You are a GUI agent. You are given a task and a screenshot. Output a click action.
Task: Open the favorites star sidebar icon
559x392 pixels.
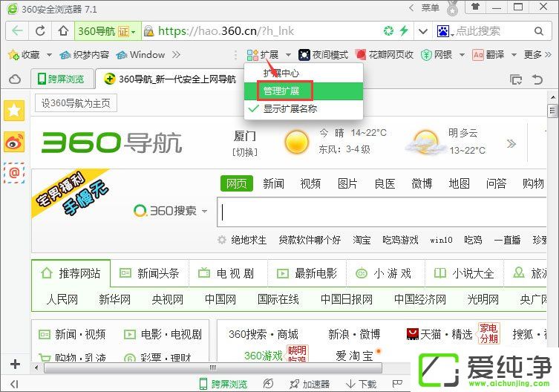[14, 111]
